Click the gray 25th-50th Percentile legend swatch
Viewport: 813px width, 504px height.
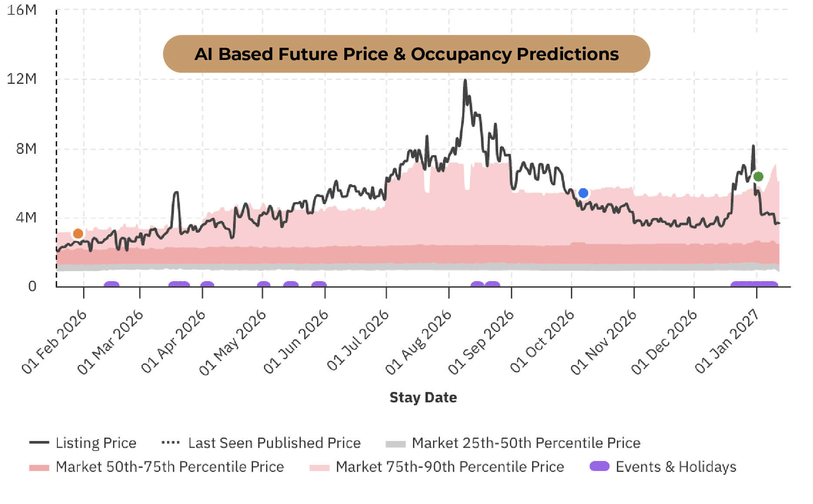click(x=395, y=444)
